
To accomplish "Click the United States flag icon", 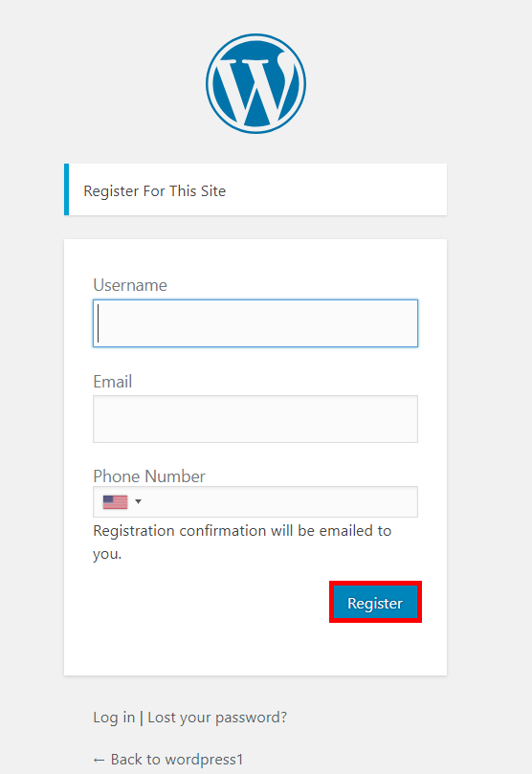I will 115,502.
